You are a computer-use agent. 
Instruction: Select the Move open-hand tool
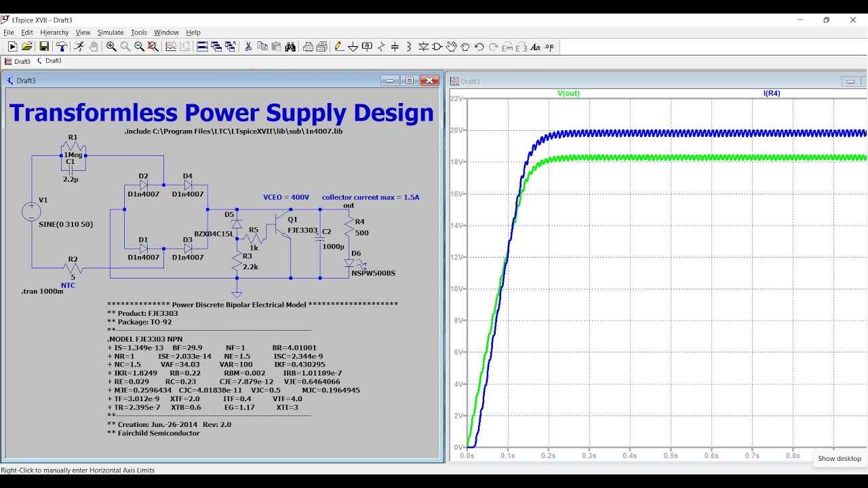pyautogui.click(x=451, y=47)
